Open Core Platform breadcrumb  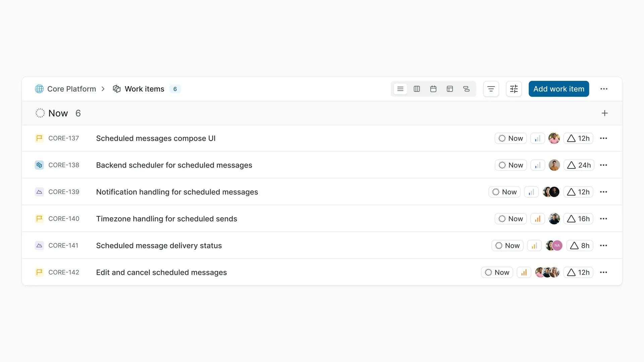pos(66,89)
